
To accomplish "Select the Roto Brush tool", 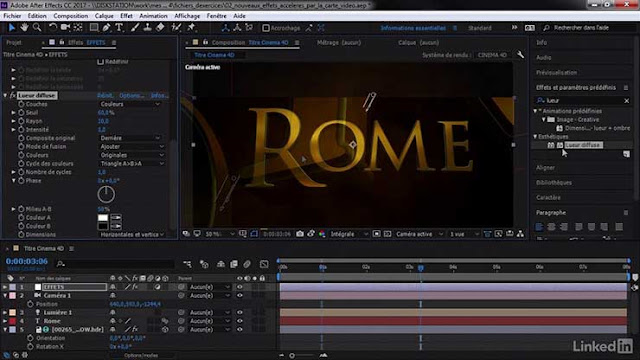I will click(x=176, y=28).
